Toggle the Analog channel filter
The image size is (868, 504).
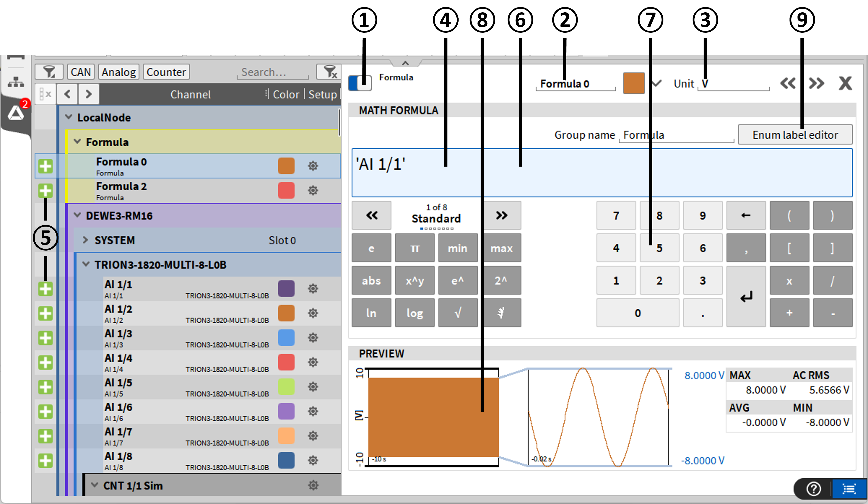pyautogui.click(x=118, y=72)
